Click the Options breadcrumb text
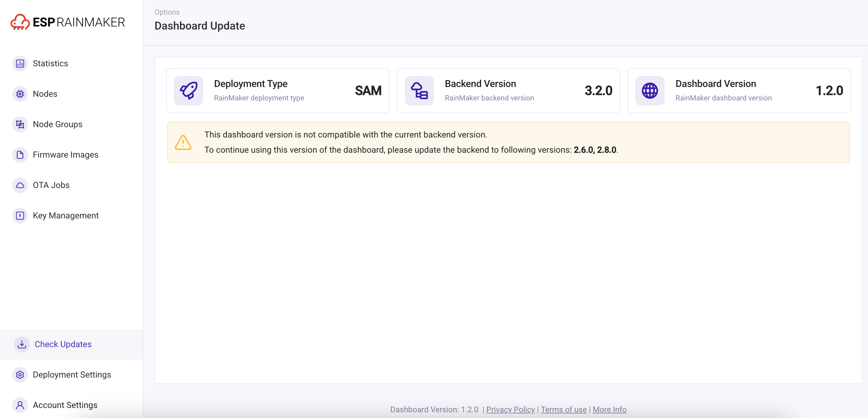The height and width of the screenshot is (418, 868). tap(167, 12)
